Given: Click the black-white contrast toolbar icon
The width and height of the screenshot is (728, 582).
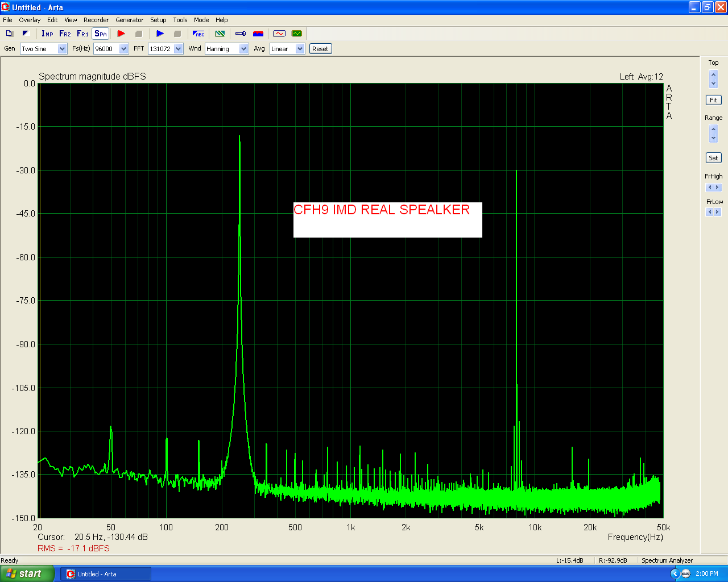Looking at the screenshot, I should pyautogui.click(x=26, y=34).
